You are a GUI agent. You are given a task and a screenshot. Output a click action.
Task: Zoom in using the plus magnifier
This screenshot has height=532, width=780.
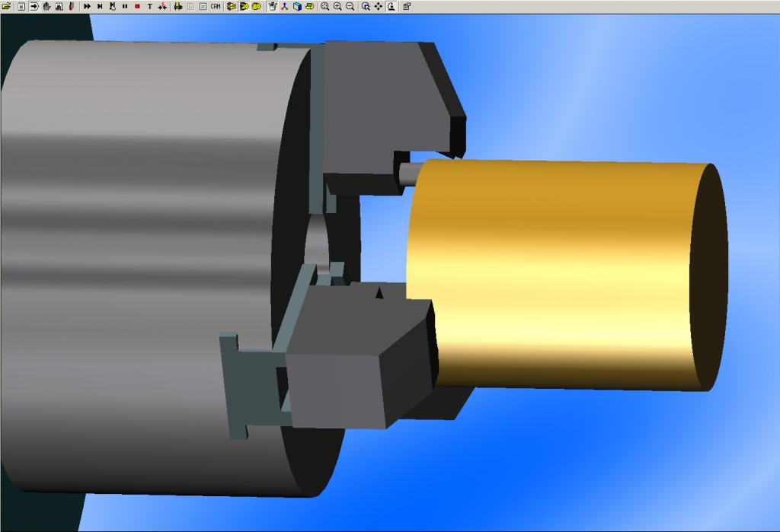coord(337,6)
